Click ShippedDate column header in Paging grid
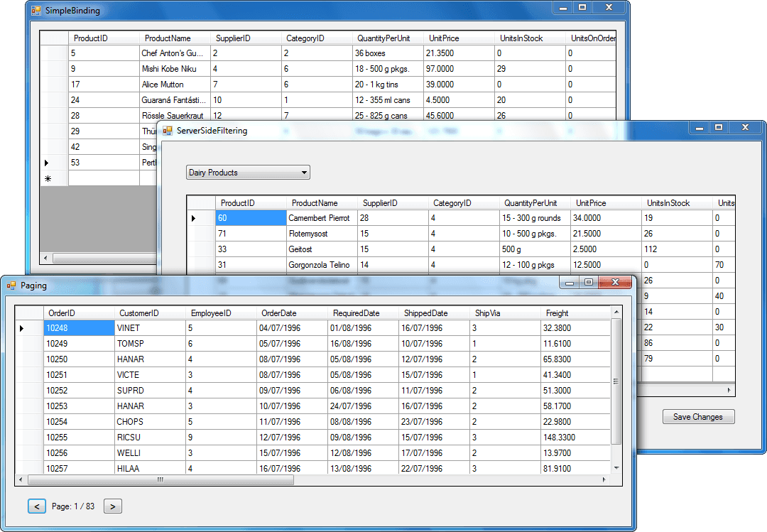This screenshot has width=767, height=532. (x=435, y=313)
